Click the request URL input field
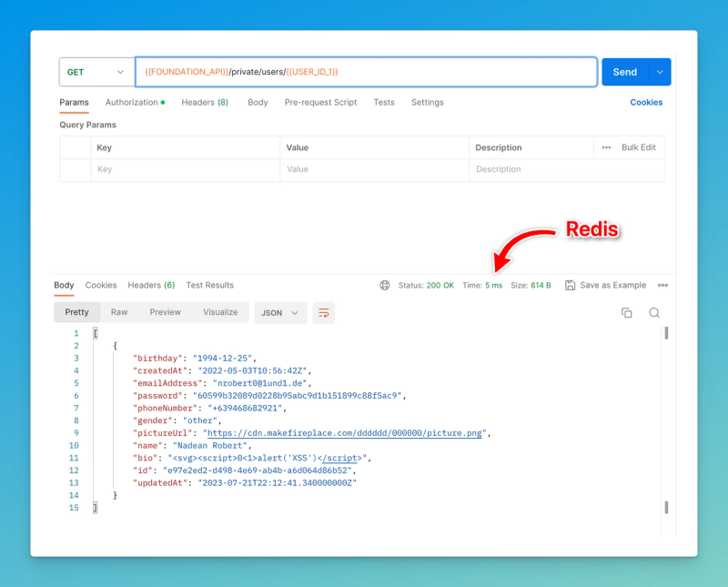 366,72
